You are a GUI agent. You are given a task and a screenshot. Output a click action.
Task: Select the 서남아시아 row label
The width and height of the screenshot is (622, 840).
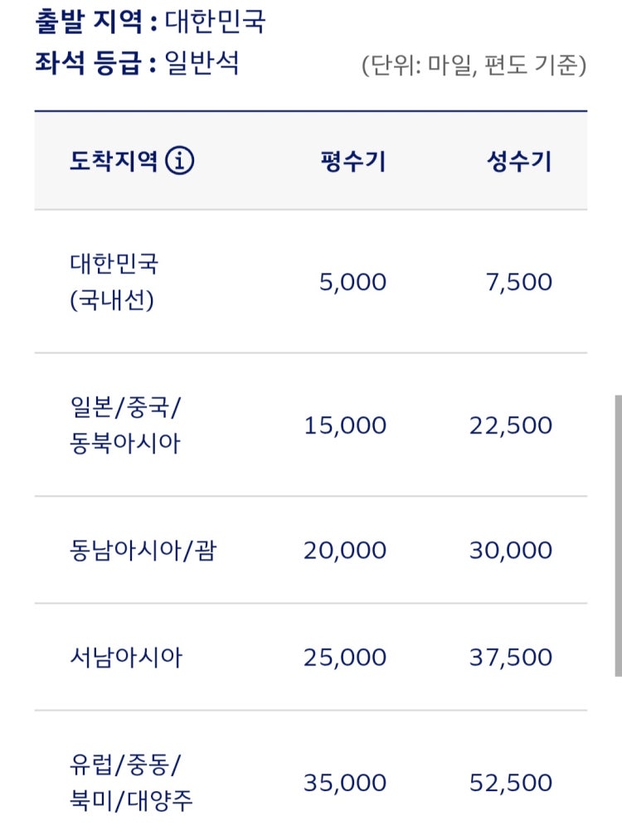click(126, 658)
